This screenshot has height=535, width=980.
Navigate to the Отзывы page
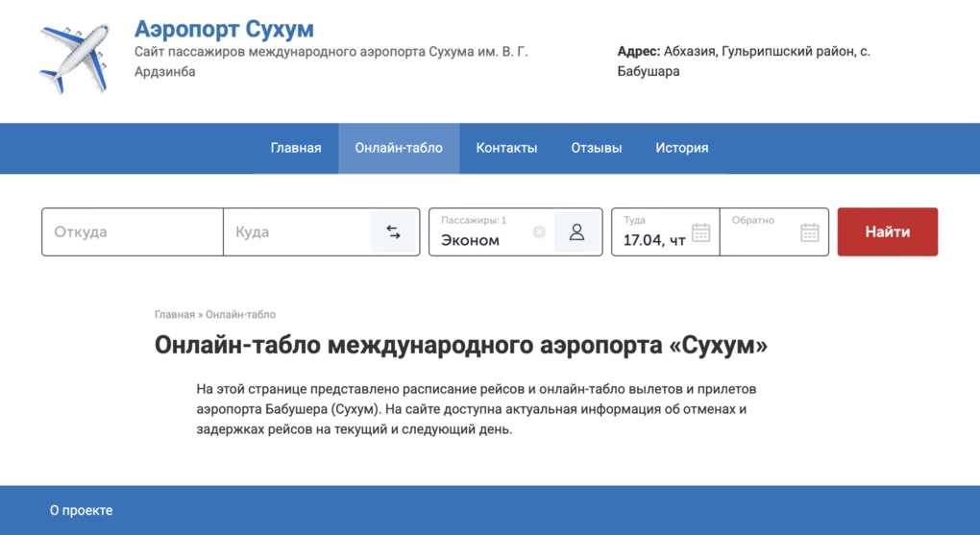coord(597,148)
